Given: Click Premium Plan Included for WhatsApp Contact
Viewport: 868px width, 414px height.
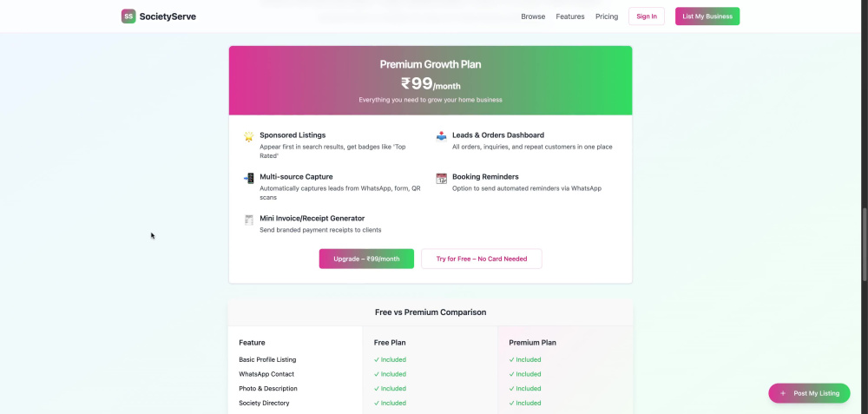Looking at the screenshot, I should 525,374.
